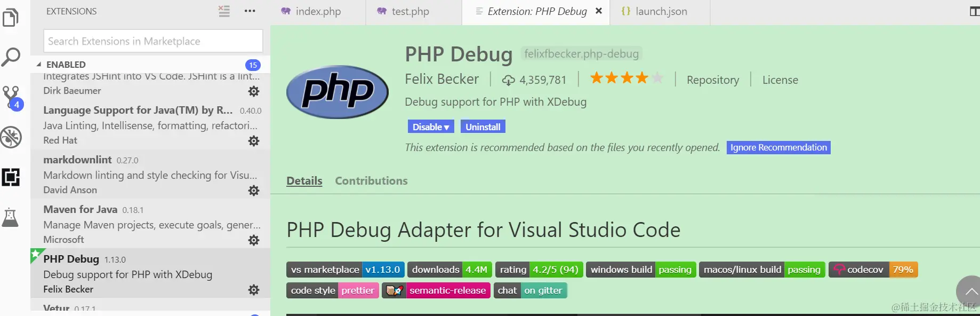Close the Extension: PHP Debug tab
This screenshot has height=316, width=980.
(599, 11)
